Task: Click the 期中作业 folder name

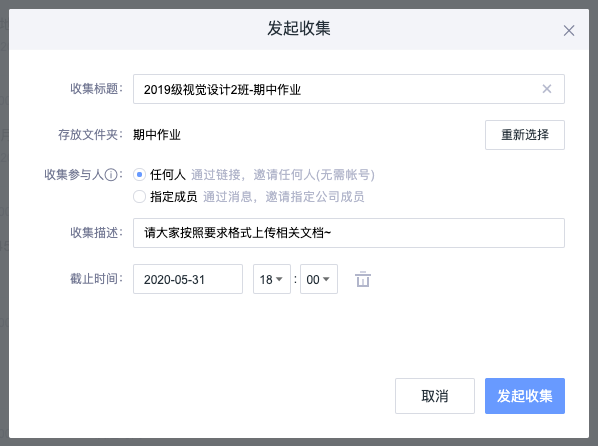Action: 157,135
